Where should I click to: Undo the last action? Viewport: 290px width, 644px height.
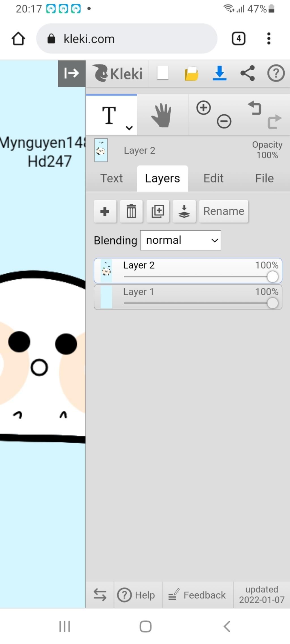point(255,108)
